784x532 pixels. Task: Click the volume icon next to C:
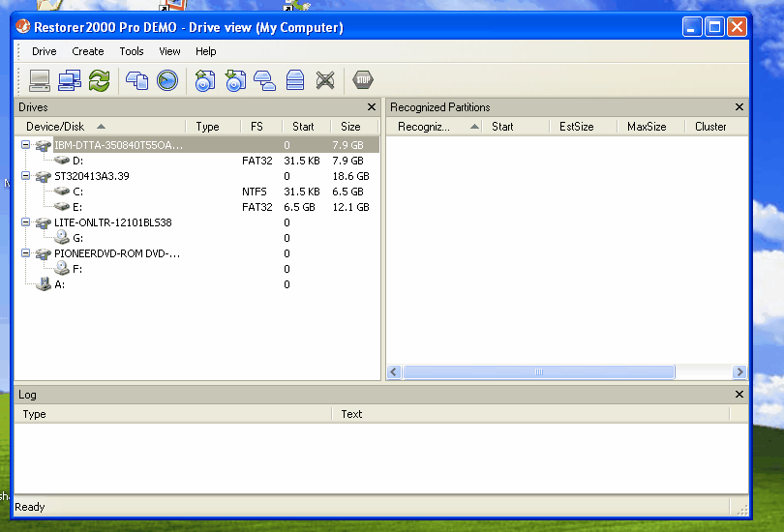coord(62,192)
